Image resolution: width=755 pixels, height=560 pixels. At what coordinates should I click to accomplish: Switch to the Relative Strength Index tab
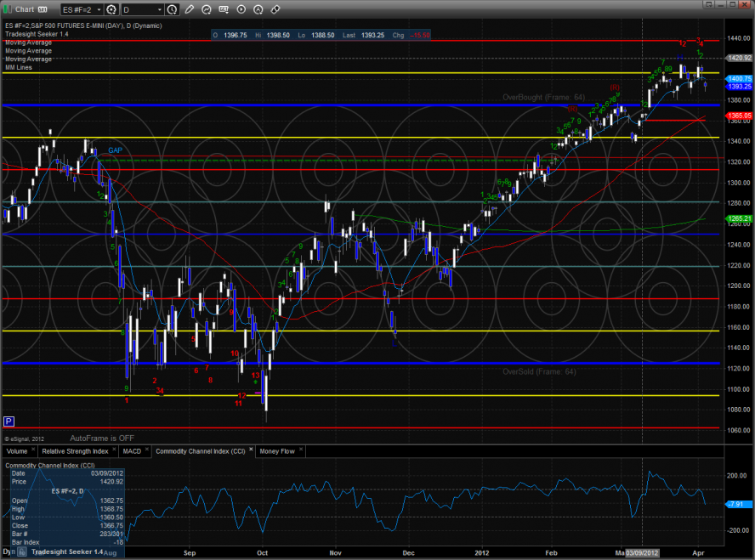76,451
